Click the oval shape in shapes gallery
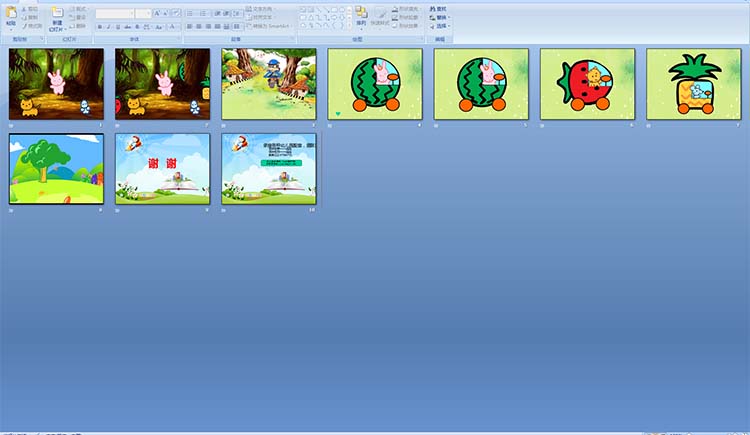 tap(342, 10)
